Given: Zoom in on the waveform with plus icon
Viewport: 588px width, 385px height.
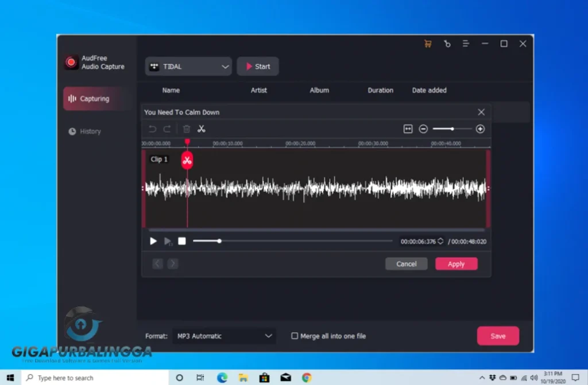Looking at the screenshot, I should pos(481,129).
